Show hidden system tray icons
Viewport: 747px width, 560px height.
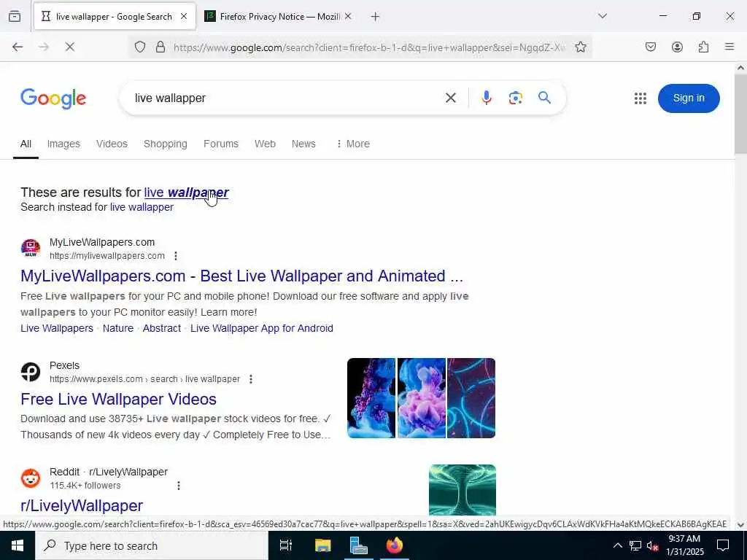pyautogui.click(x=617, y=545)
